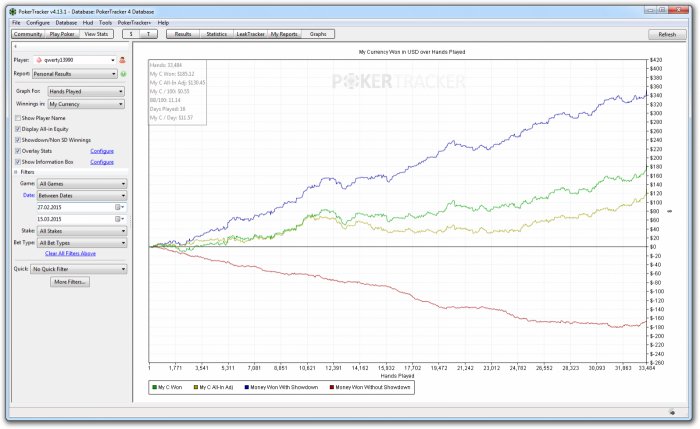This screenshot has height=429, width=700.
Task: Click green My C Won legend swatch
Action: point(154,387)
